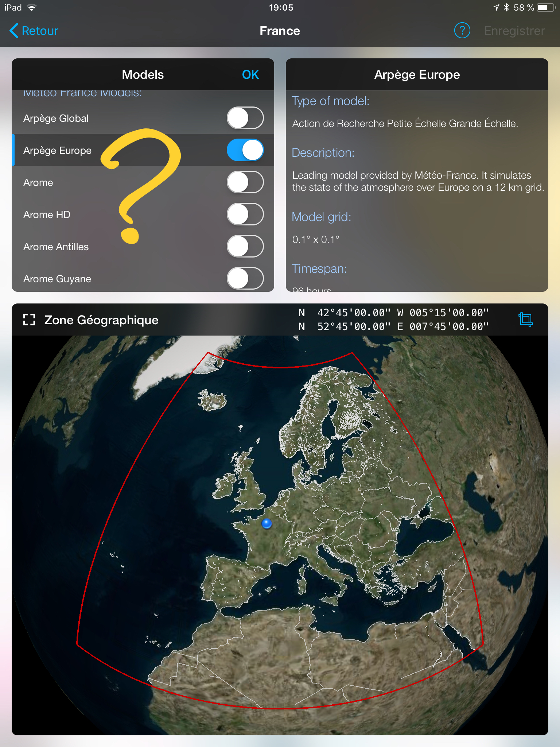The image size is (560, 747).
Task: Disable the Arpège Europe switch
Action: [x=245, y=150]
